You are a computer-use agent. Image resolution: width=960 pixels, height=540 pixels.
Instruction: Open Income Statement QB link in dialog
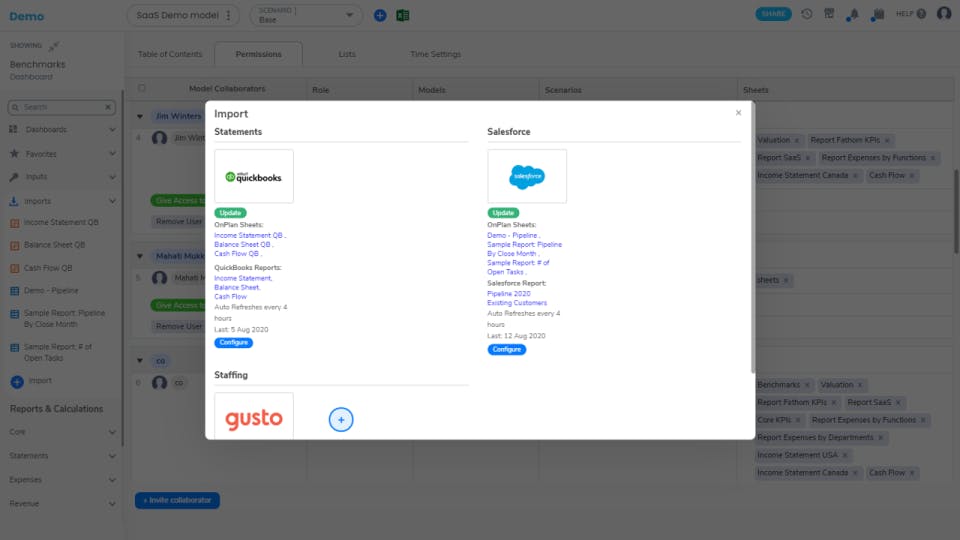click(249, 236)
